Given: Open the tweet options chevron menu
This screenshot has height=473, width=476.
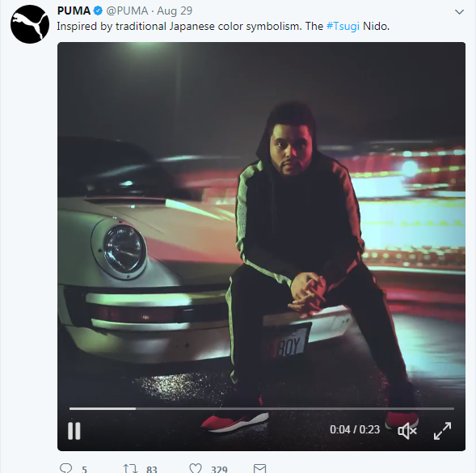Looking at the screenshot, I should (x=459, y=12).
